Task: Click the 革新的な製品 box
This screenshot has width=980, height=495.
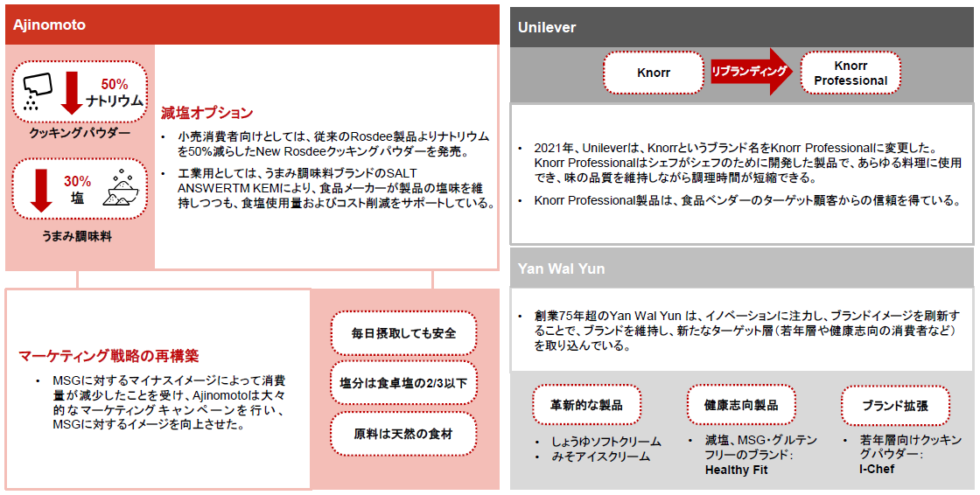Action: (x=586, y=405)
